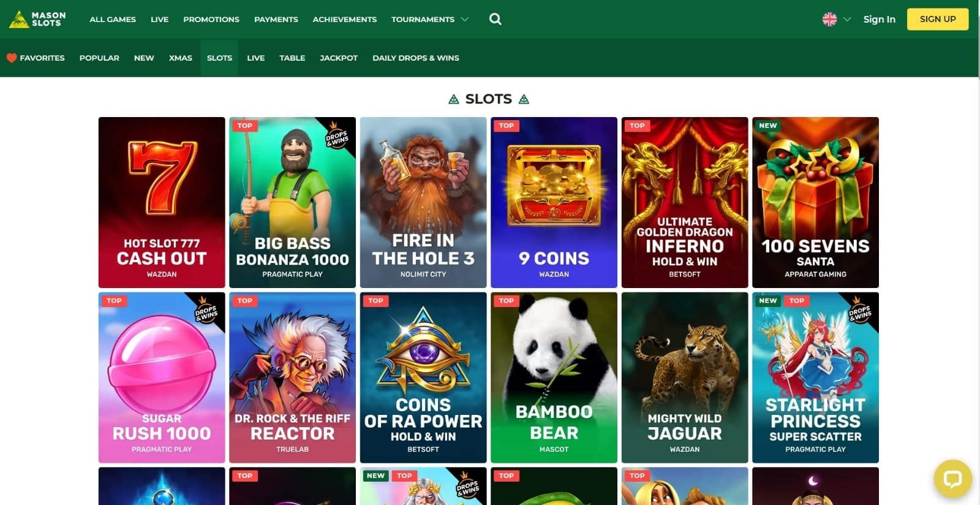Click Drops & Wins badge on Sugar Rush 1000

(206, 310)
